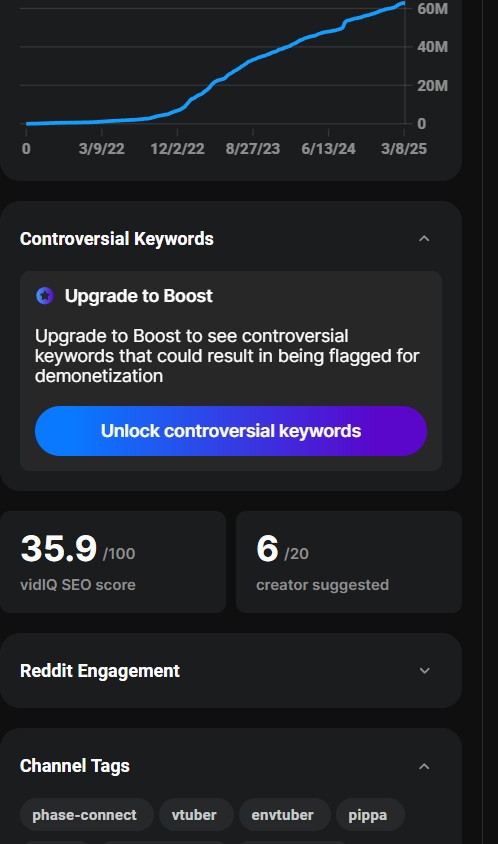Collapse the Controversial Keywords section chevron
Image resolution: width=498 pixels, height=844 pixels.
click(424, 238)
